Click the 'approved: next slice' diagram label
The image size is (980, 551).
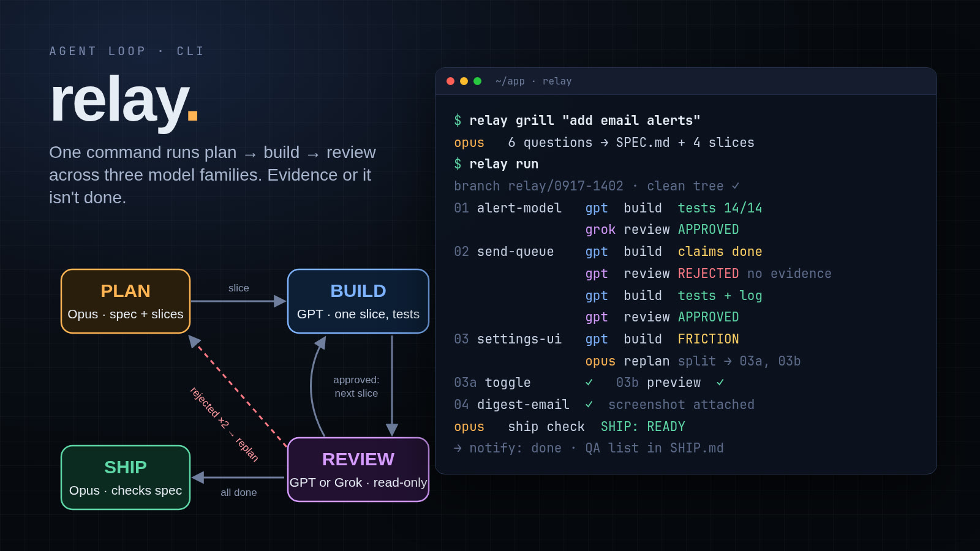pyautogui.click(x=356, y=386)
